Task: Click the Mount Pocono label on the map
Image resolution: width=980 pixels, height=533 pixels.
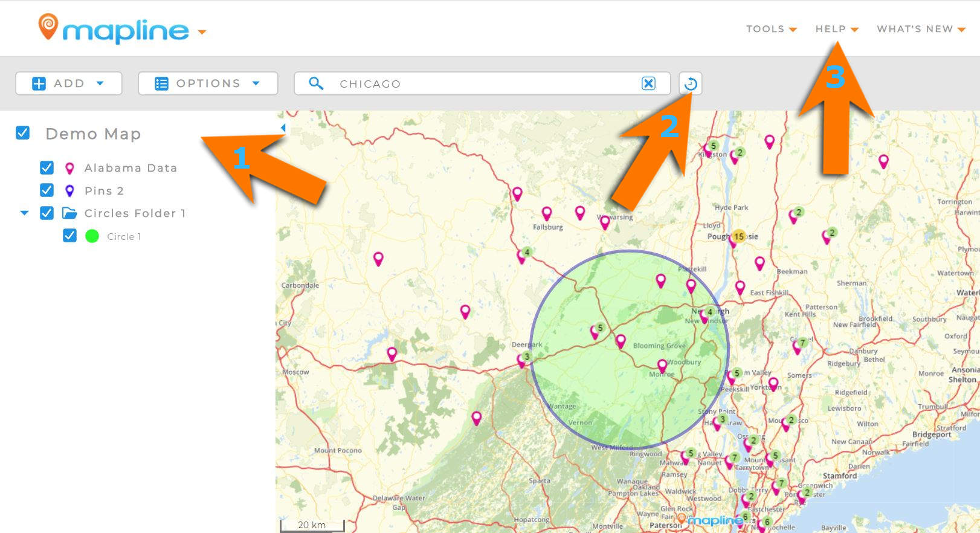Action: 338,450
